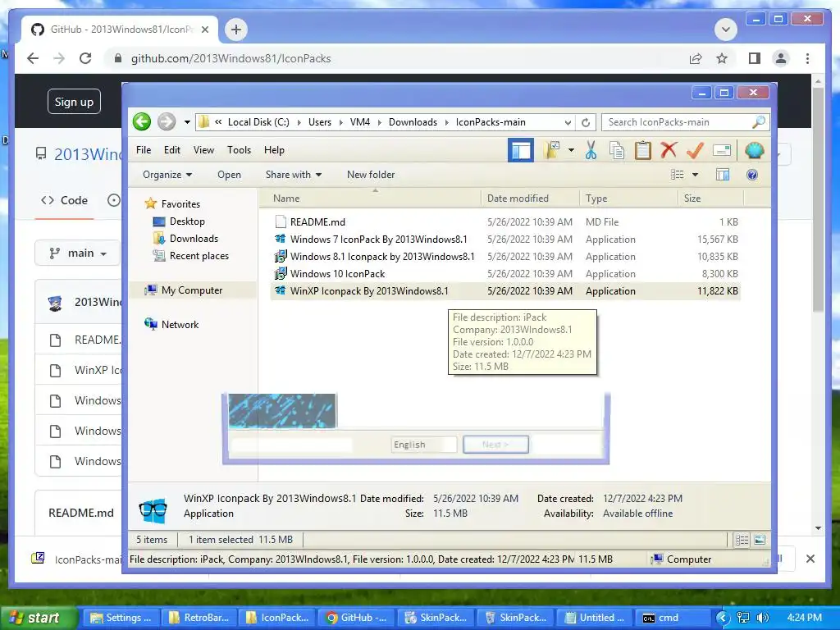Screen dimensions: 840x630
Task: Sort files by Type column header
Action: click(628, 199)
